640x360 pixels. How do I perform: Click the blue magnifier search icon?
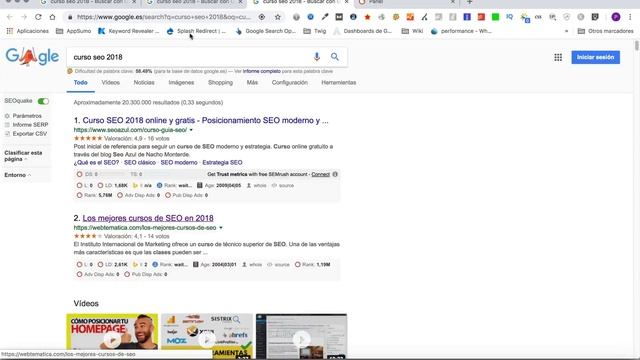(x=335, y=57)
